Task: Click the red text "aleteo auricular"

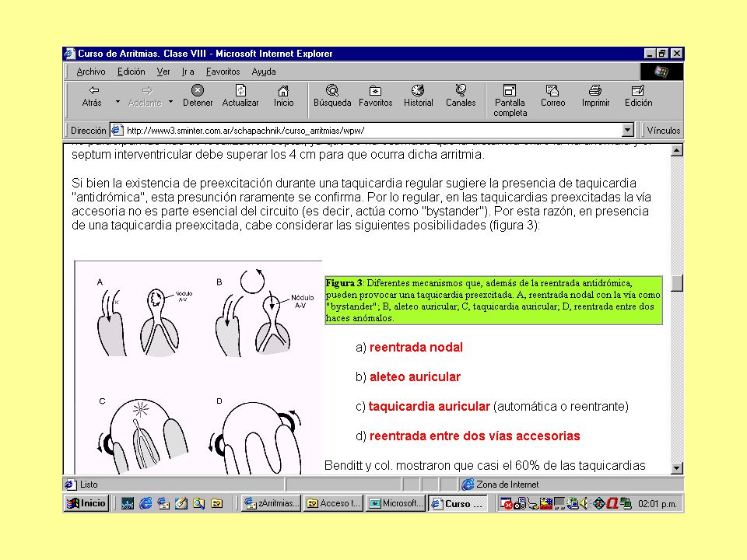Action: pos(415,376)
